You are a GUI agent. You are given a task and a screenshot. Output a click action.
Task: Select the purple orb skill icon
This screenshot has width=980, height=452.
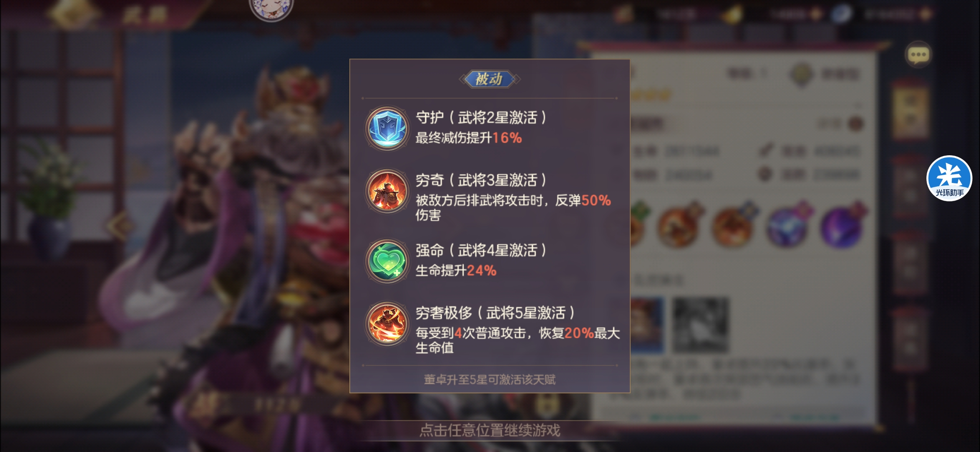tap(843, 225)
